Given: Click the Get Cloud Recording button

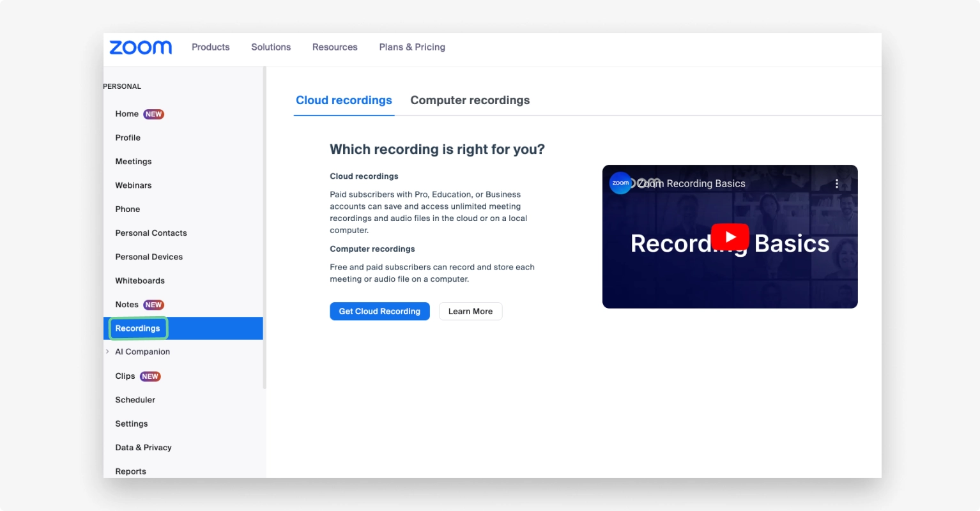Looking at the screenshot, I should 379,311.
